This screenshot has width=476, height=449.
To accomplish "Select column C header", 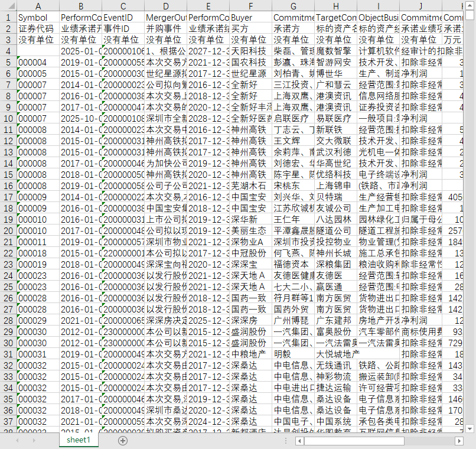I will [x=123, y=5].
